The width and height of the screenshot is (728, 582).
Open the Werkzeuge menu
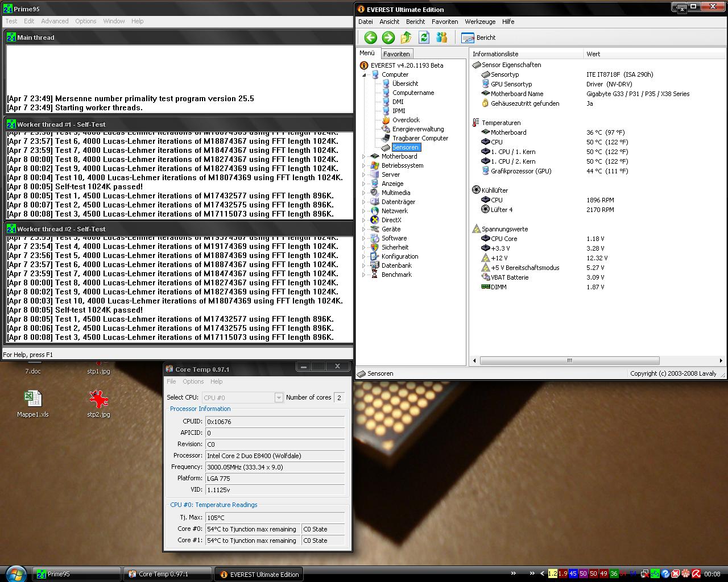tap(480, 22)
